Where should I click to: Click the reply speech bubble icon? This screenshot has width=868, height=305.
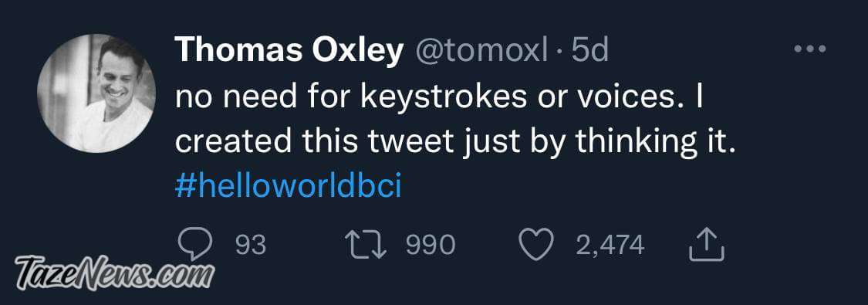pos(195,246)
